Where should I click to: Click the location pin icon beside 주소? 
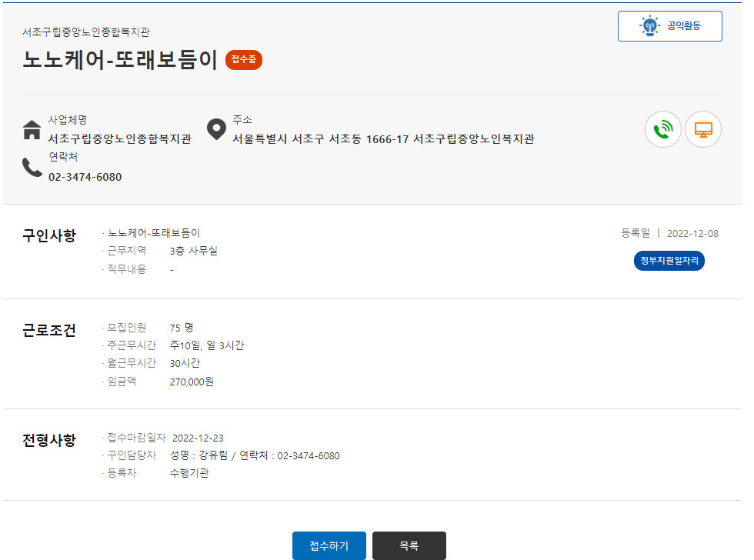[x=216, y=128]
